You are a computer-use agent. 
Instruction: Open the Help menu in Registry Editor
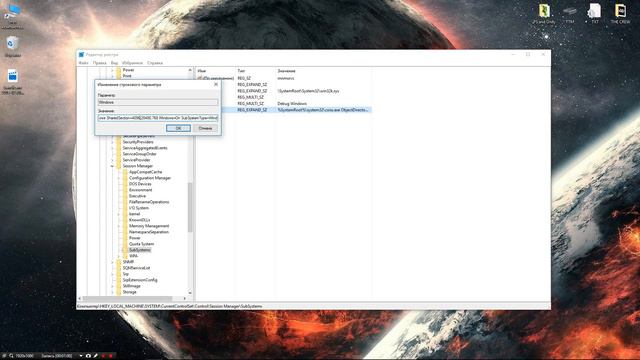(155, 63)
